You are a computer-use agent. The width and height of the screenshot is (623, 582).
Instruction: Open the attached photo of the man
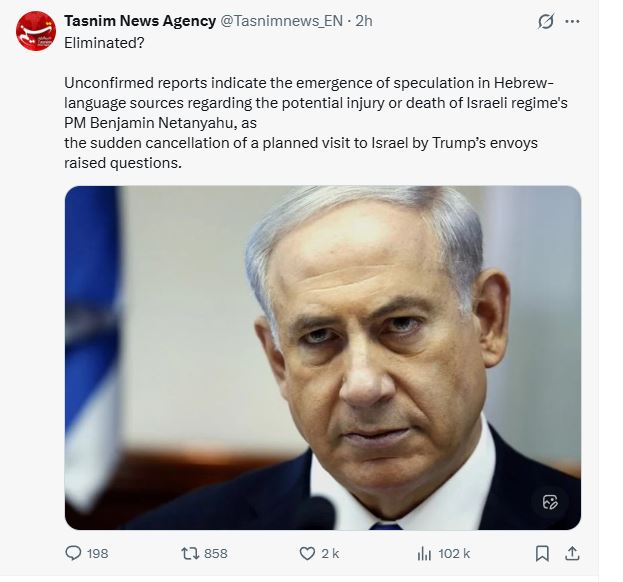(323, 358)
